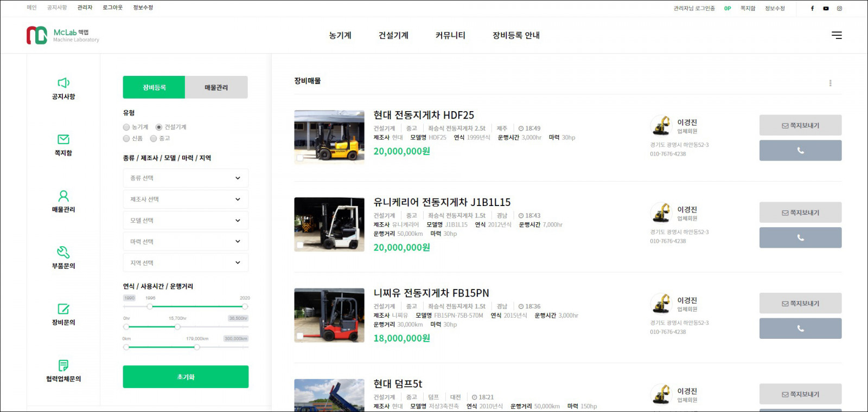Click the 매물관리 person sidebar icon

(x=63, y=196)
